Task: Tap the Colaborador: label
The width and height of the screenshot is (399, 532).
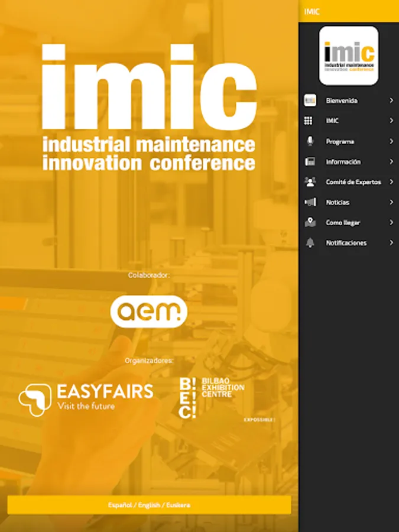Action: [148, 275]
